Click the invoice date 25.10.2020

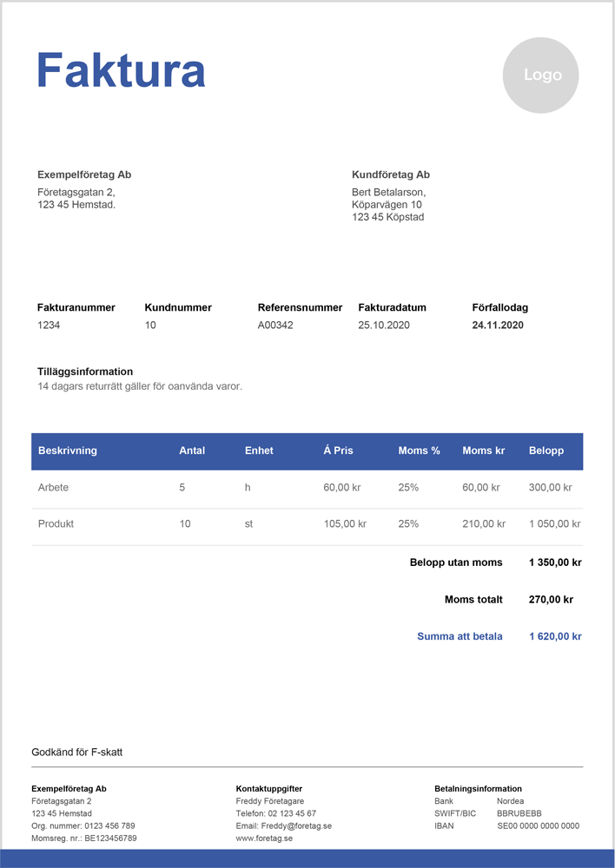coord(383,325)
